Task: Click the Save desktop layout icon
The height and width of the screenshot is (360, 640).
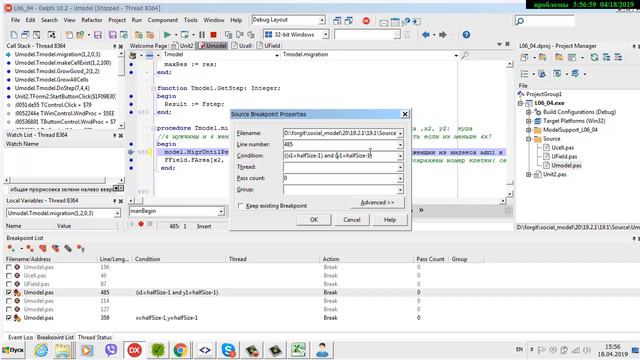Action: pyautogui.click(x=337, y=21)
